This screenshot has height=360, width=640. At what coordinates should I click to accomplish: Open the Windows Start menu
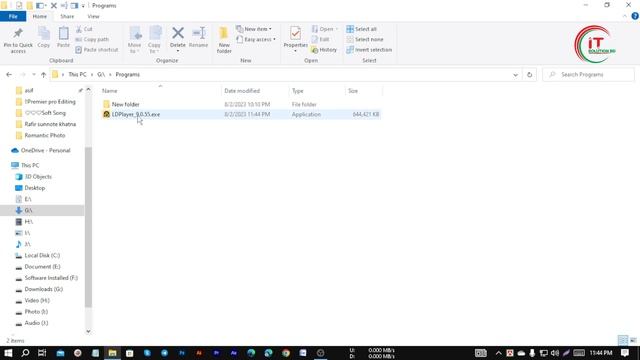(8, 353)
